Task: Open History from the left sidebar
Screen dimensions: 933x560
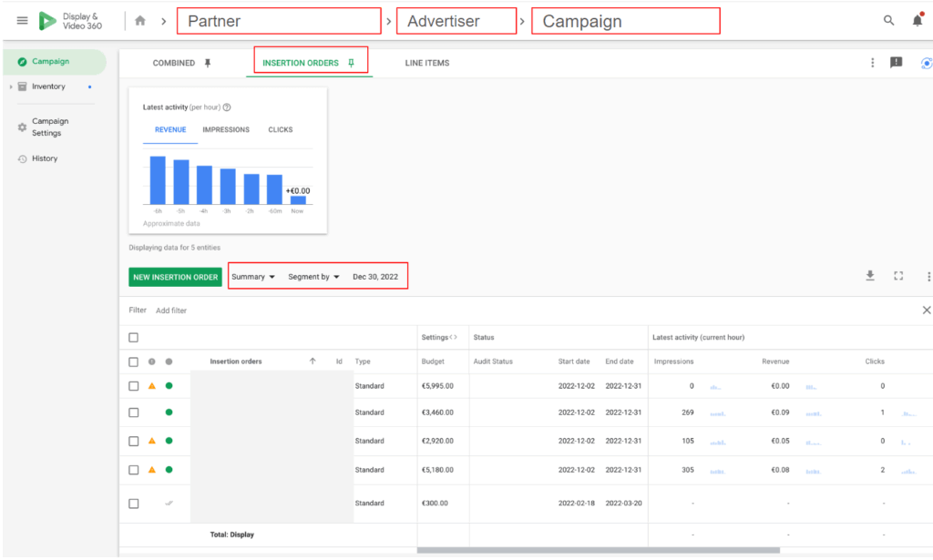Action: point(45,158)
